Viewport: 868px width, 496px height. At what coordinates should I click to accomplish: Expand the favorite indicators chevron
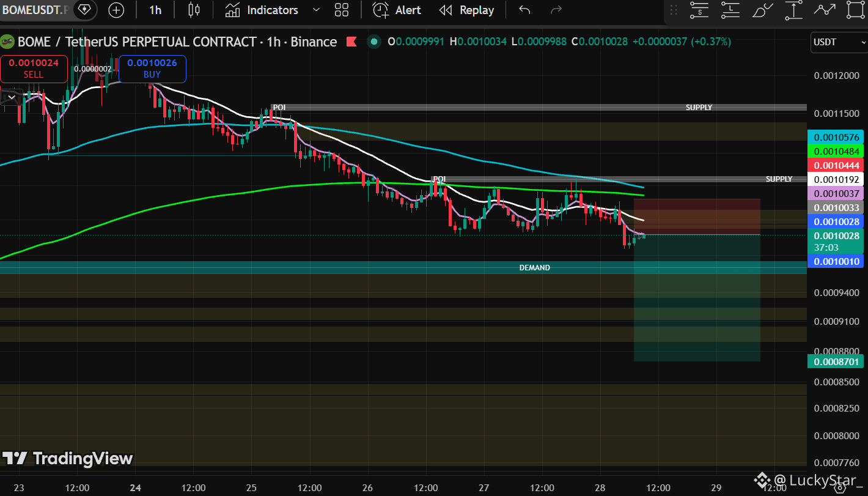316,10
